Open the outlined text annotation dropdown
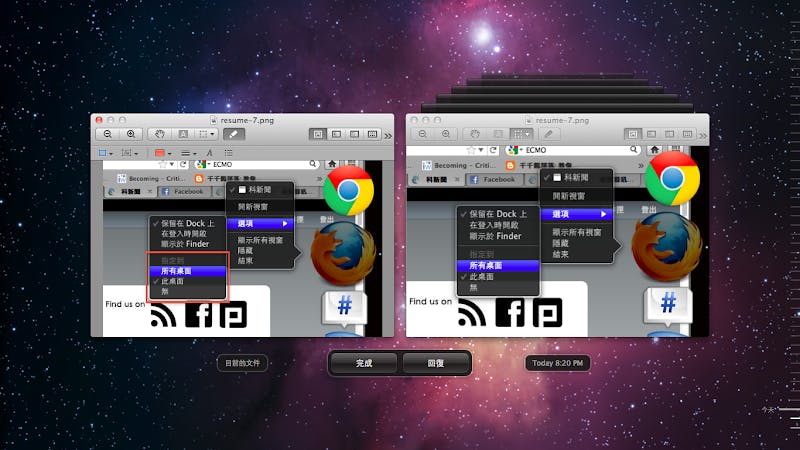Screen dimensions: 800x450 click(129, 153)
